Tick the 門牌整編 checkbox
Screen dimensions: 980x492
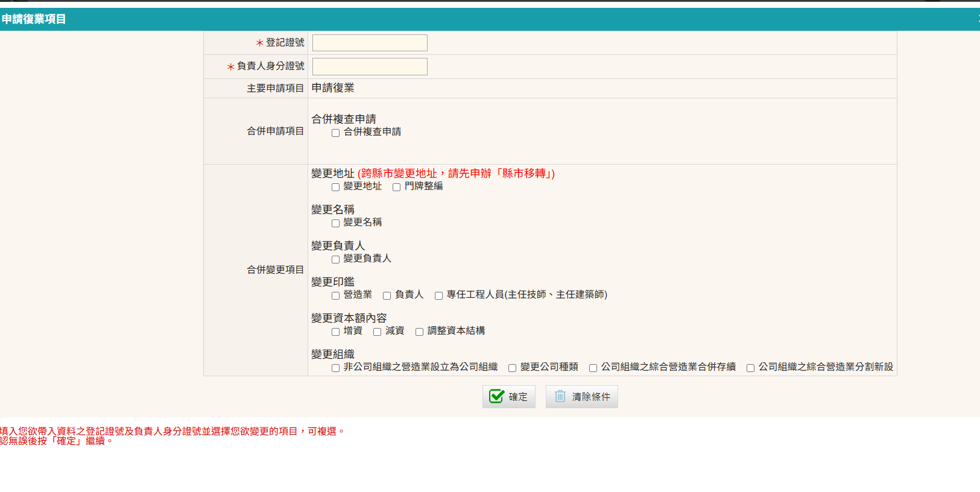396,188
